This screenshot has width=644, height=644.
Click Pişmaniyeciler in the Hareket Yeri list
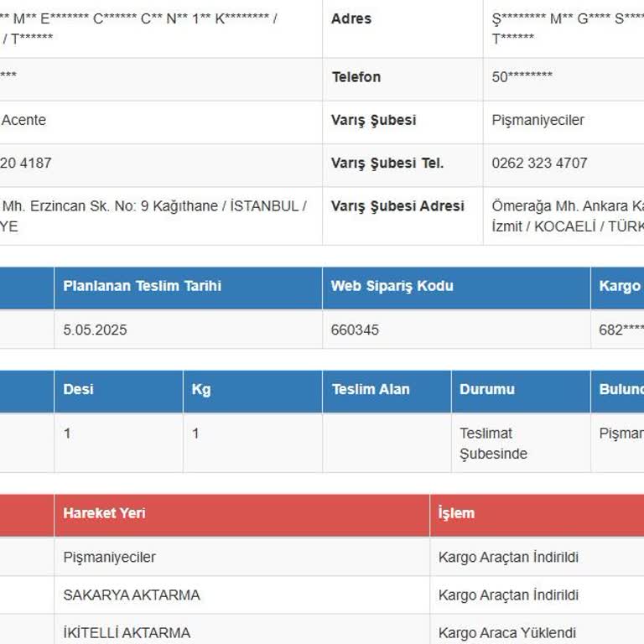(x=109, y=558)
